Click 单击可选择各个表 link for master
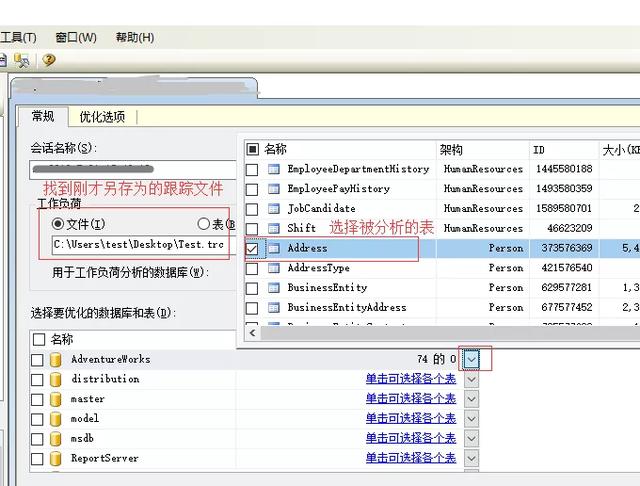 411,399
